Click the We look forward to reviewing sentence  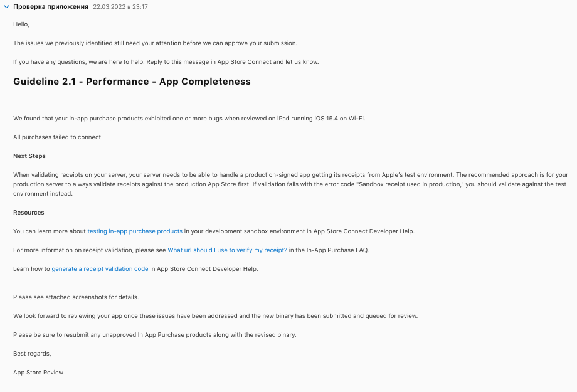tap(215, 316)
